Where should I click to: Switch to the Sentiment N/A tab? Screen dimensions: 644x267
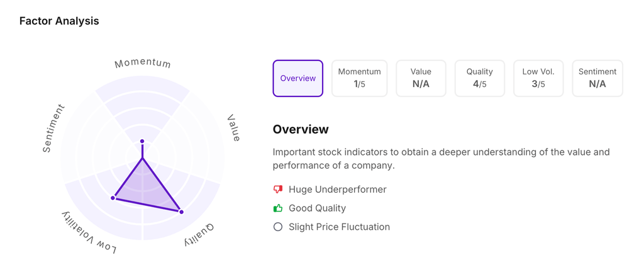(x=597, y=78)
